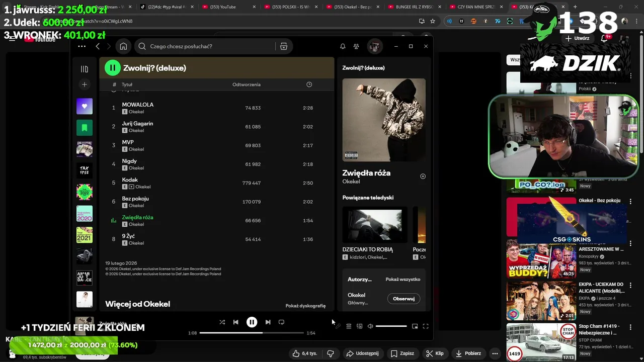This screenshot has width=644, height=362.
Task: Show lyrics with the microphone icon
Action: [338, 326]
